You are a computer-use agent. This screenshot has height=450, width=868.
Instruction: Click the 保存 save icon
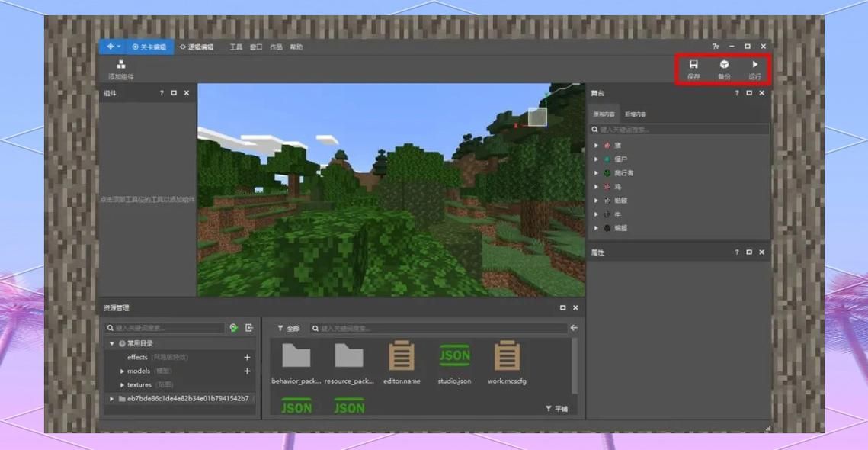tap(693, 64)
